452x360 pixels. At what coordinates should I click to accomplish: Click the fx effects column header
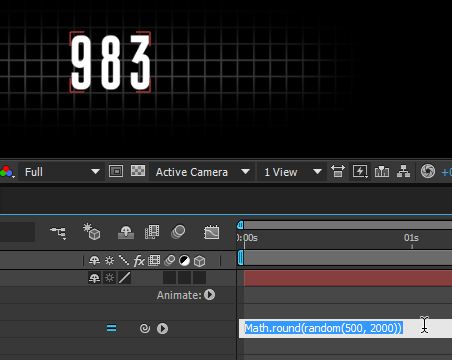(139, 261)
